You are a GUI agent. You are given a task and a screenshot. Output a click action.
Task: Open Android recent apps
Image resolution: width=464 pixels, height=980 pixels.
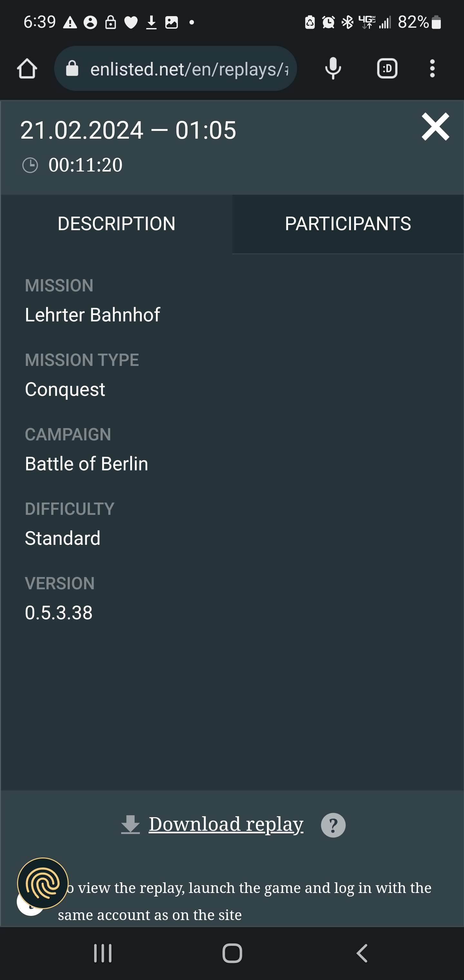(103, 953)
